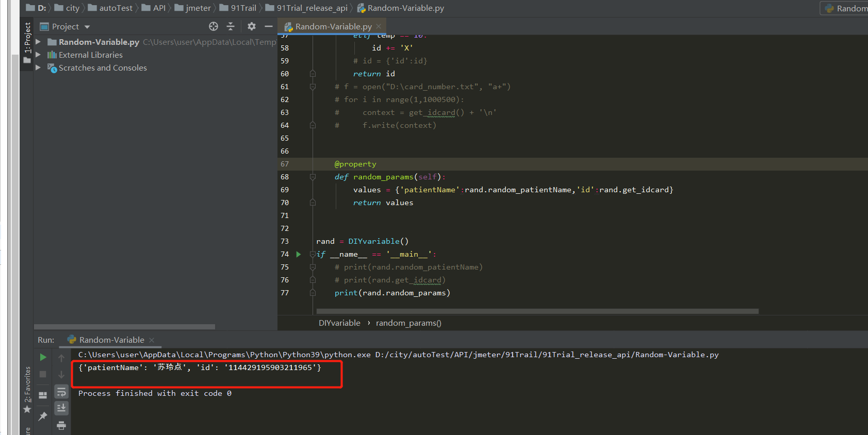Run main from gutter arrow at line 74

(x=298, y=254)
